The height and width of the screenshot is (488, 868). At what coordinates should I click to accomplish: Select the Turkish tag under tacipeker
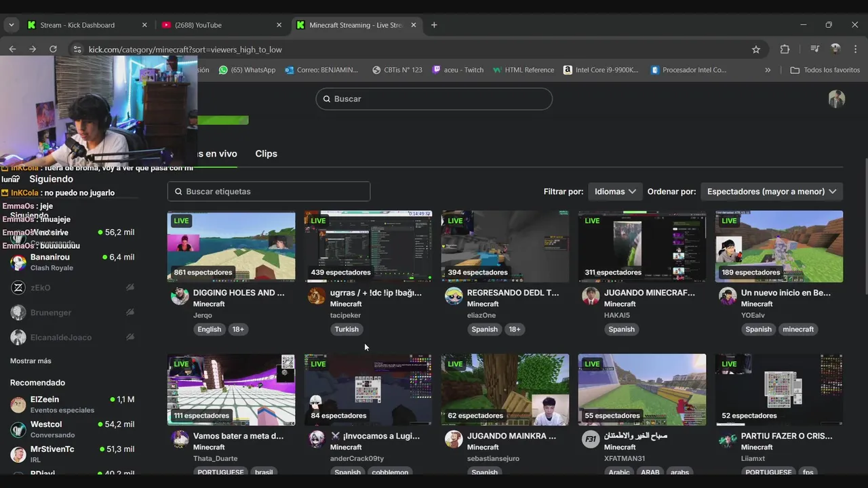coord(347,329)
